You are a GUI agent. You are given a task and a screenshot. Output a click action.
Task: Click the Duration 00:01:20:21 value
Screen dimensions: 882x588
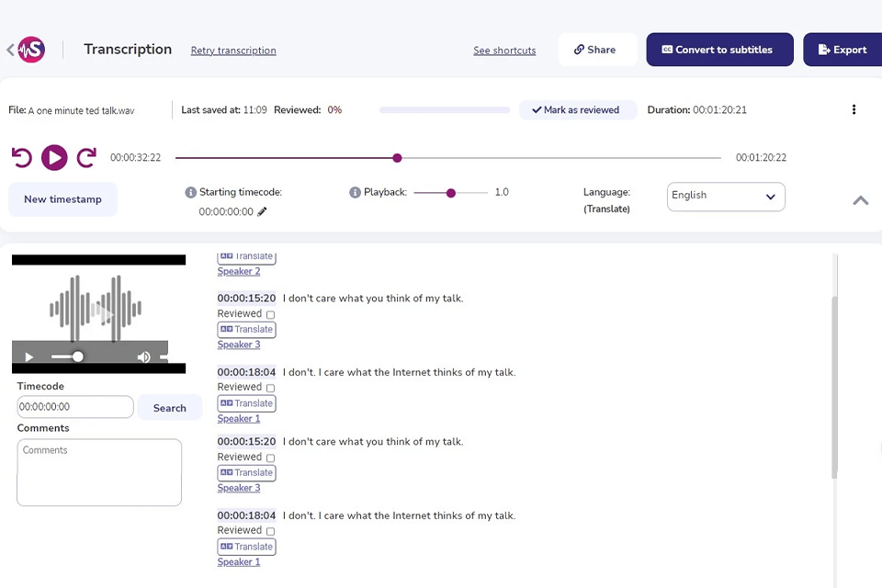coord(719,109)
